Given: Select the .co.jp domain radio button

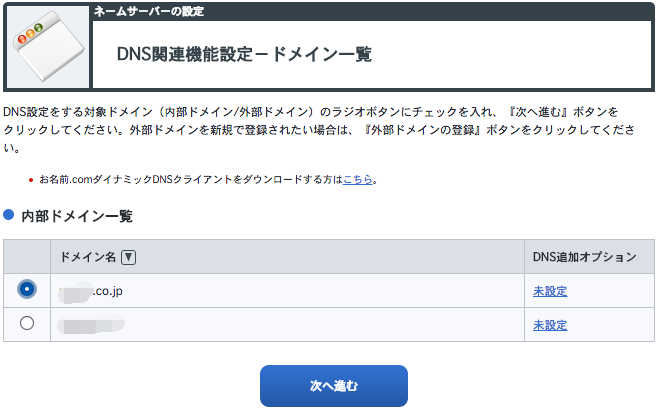Looking at the screenshot, I should coord(27,290).
